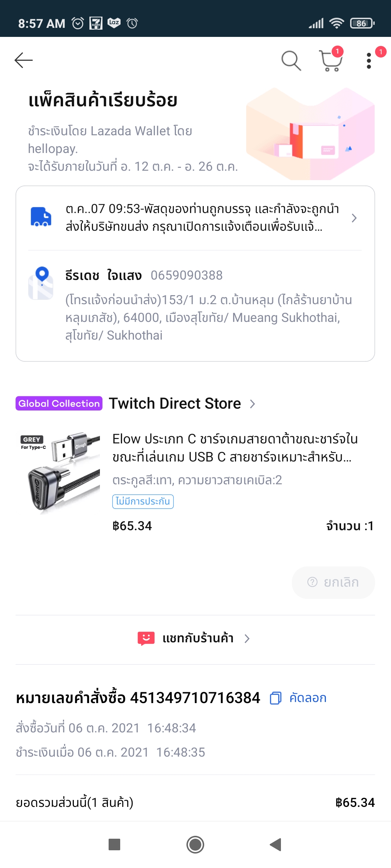Tap the blue delivery truck icon

(41, 217)
